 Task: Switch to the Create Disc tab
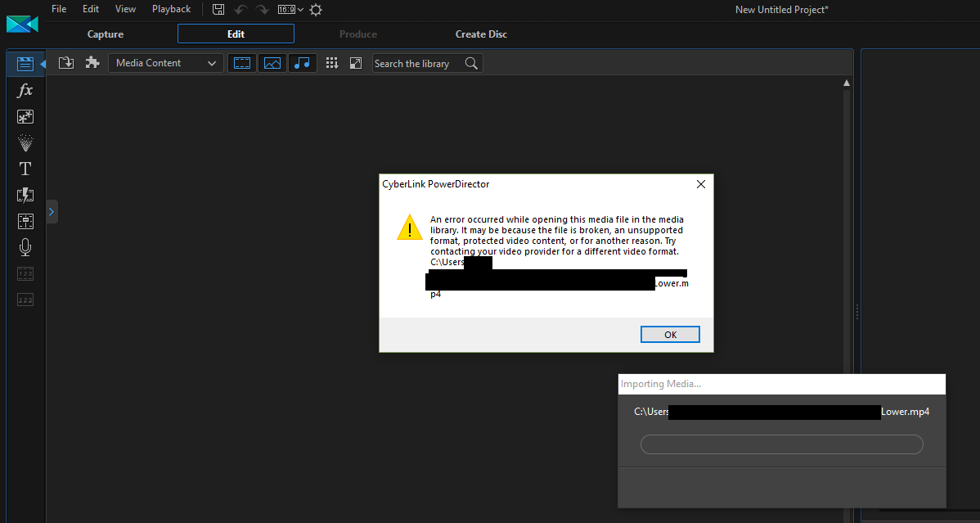[481, 34]
